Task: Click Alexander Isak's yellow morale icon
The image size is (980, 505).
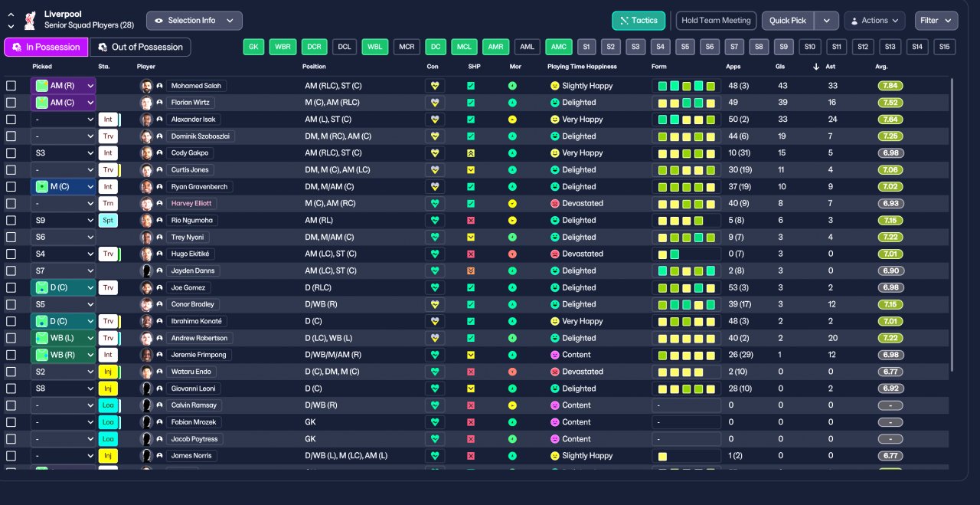Action: click(512, 120)
